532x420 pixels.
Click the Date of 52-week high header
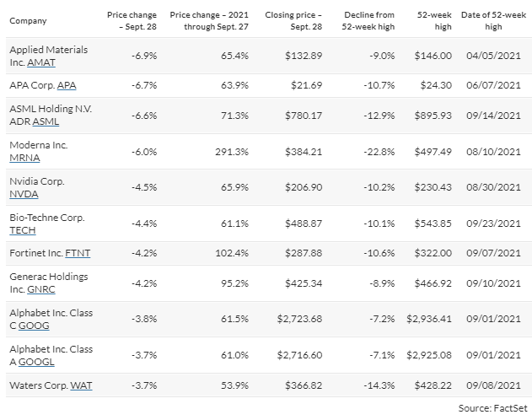pyautogui.click(x=496, y=20)
